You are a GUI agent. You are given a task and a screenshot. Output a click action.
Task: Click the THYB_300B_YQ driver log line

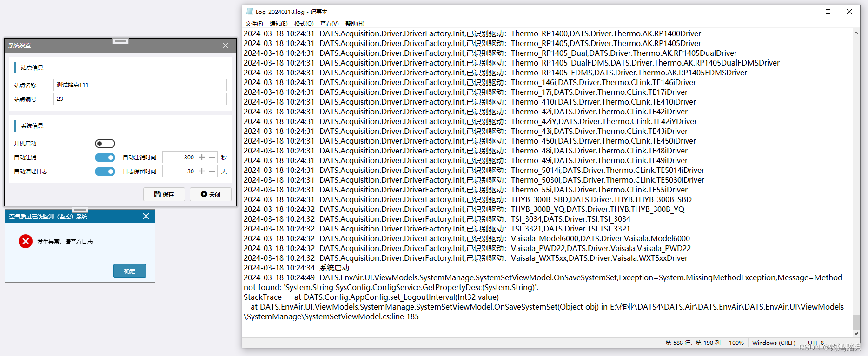pyautogui.click(x=464, y=209)
